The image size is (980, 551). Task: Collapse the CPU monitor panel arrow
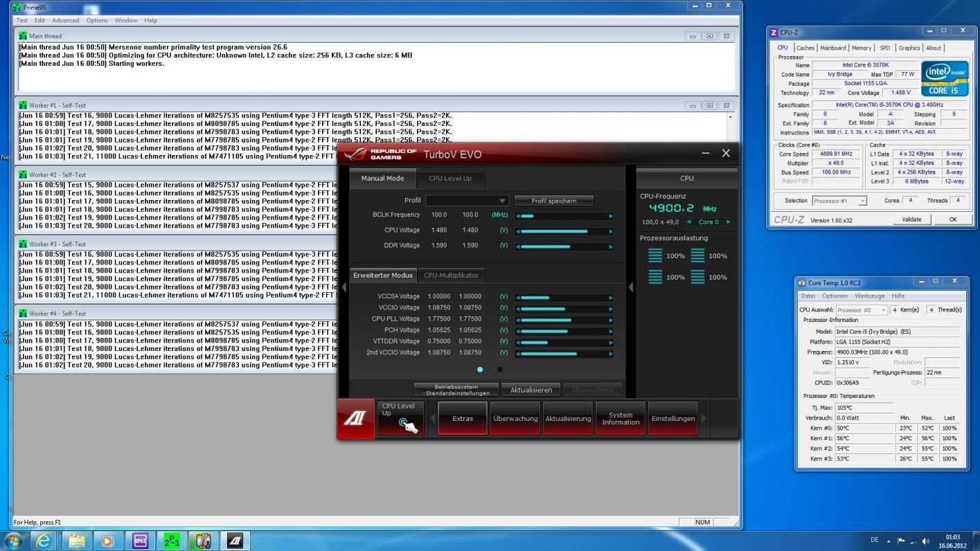[630, 287]
